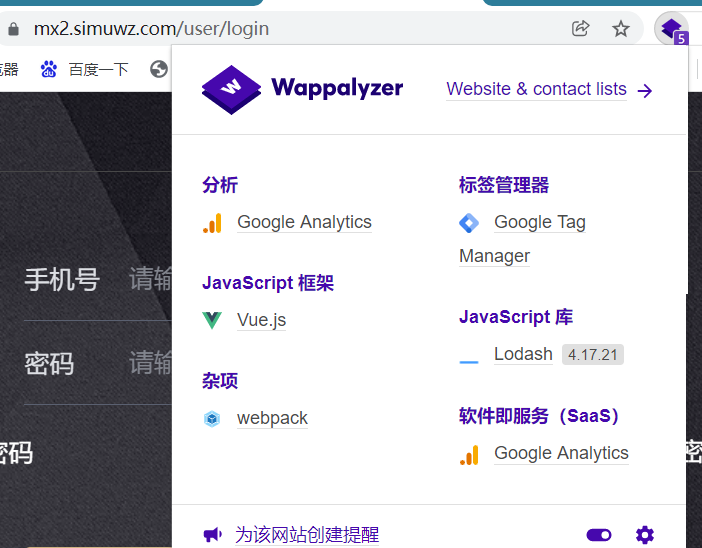Click Google Analytics icon under SaaS category

469,455
